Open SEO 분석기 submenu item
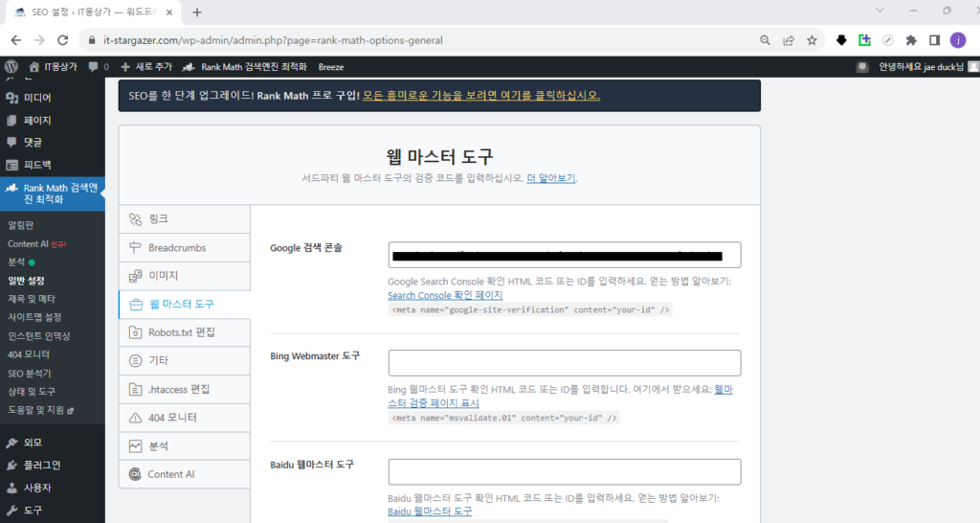Screen dimensions: 980x523 tap(30, 374)
